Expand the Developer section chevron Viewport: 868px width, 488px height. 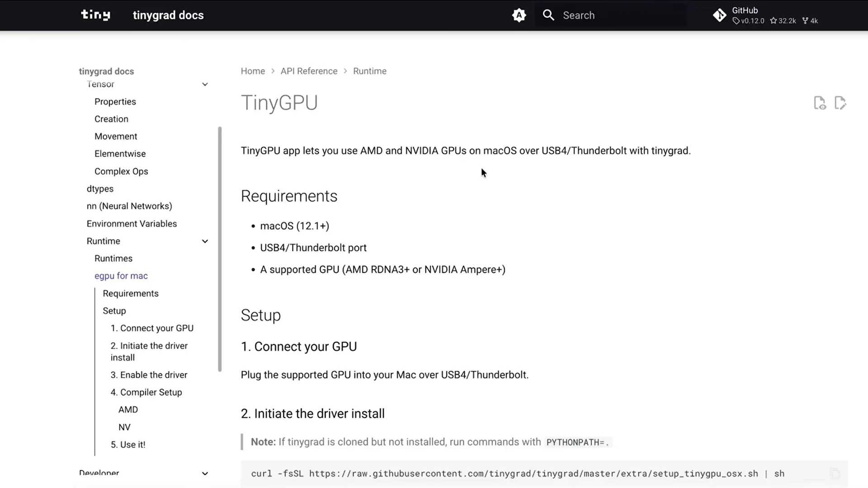point(205,474)
